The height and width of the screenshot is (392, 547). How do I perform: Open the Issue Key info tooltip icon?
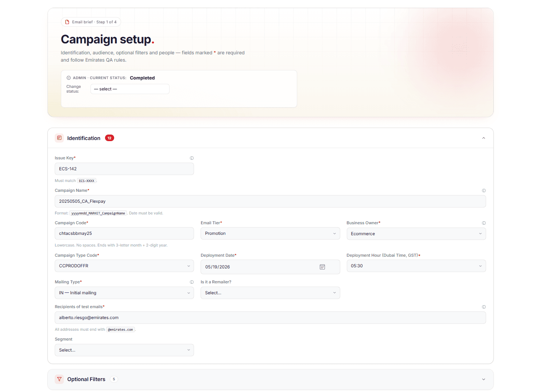coord(192,158)
